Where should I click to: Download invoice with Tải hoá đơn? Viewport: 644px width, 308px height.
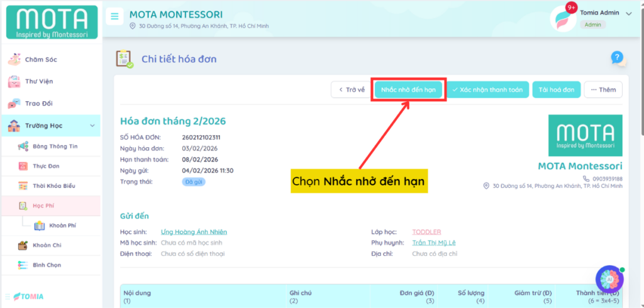[x=556, y=90]
